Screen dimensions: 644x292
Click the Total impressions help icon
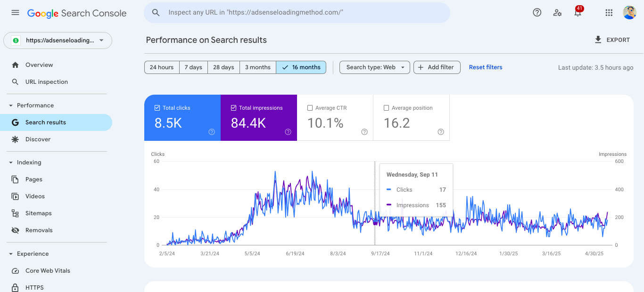click(x=288, y=132)
